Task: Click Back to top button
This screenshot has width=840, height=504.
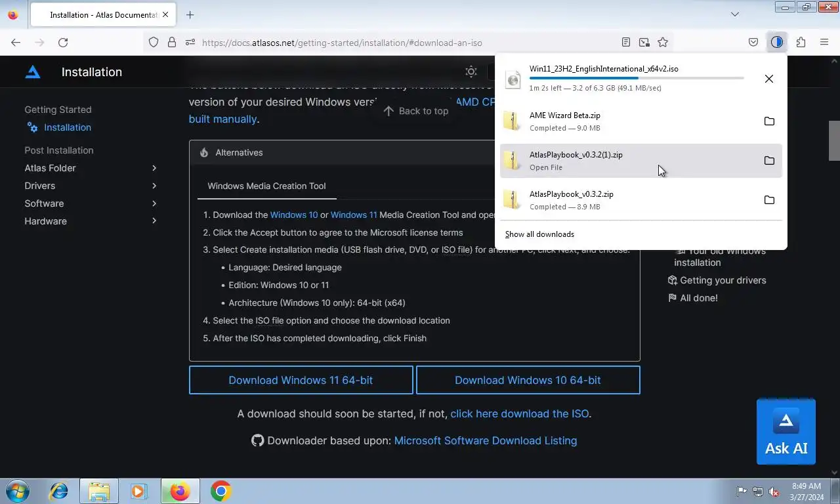Action: coord(416,111)
